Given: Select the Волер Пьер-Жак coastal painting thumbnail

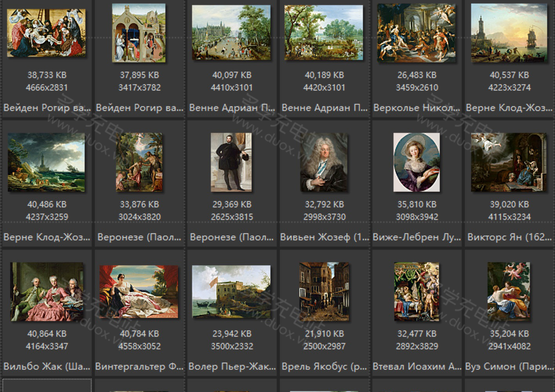Looking at the screenshot, I should 231,292.
